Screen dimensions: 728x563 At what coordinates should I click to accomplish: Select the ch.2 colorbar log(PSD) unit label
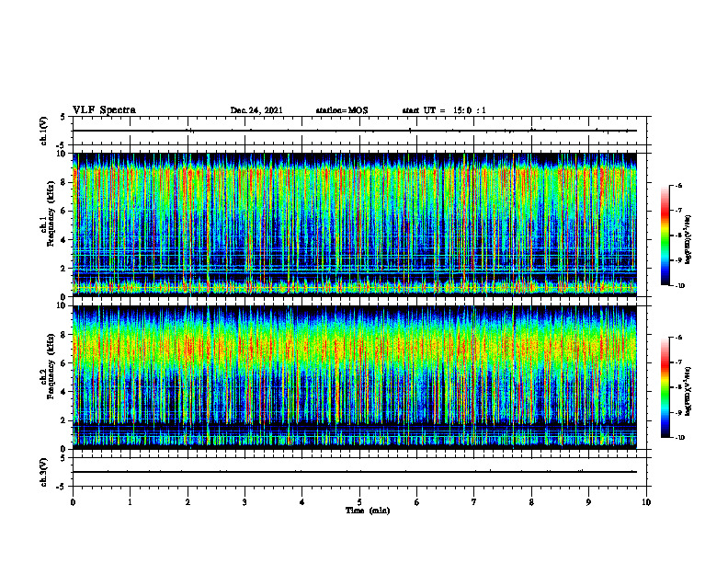[x=688, y=392]
